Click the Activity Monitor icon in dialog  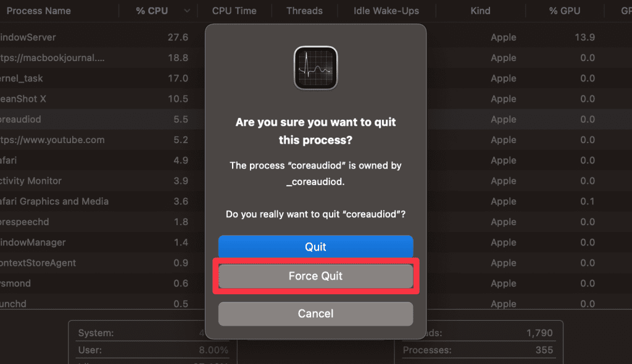tap(315, 68)
